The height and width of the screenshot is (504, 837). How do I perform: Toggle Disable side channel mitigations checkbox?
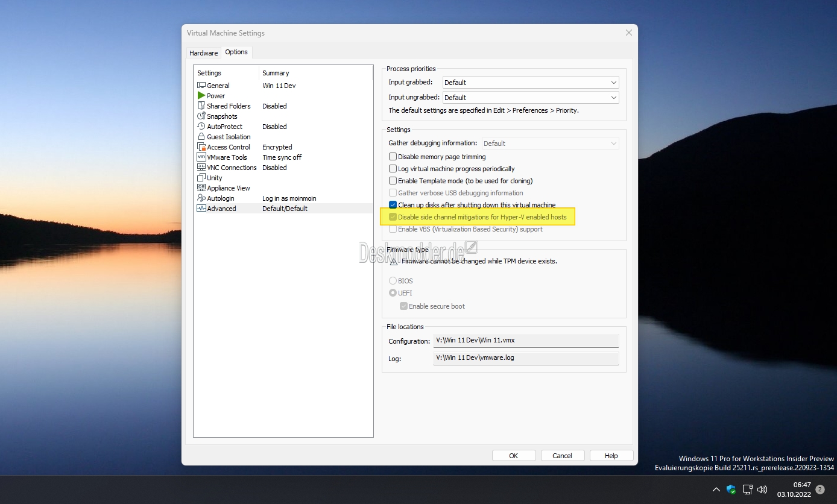pos(393,217)
